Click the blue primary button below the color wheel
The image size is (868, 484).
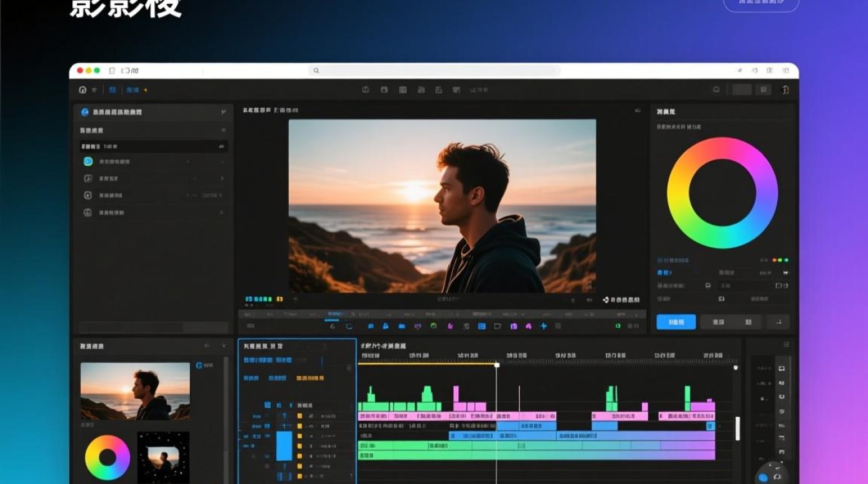pyautogui.click(x=676, y=322)
